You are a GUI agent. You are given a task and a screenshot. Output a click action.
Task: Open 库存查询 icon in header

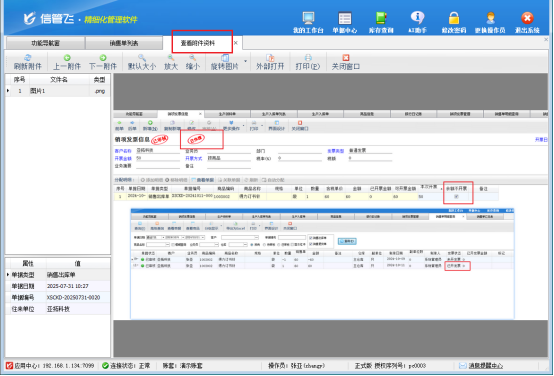pyautogui.click(x=381, y=23)
